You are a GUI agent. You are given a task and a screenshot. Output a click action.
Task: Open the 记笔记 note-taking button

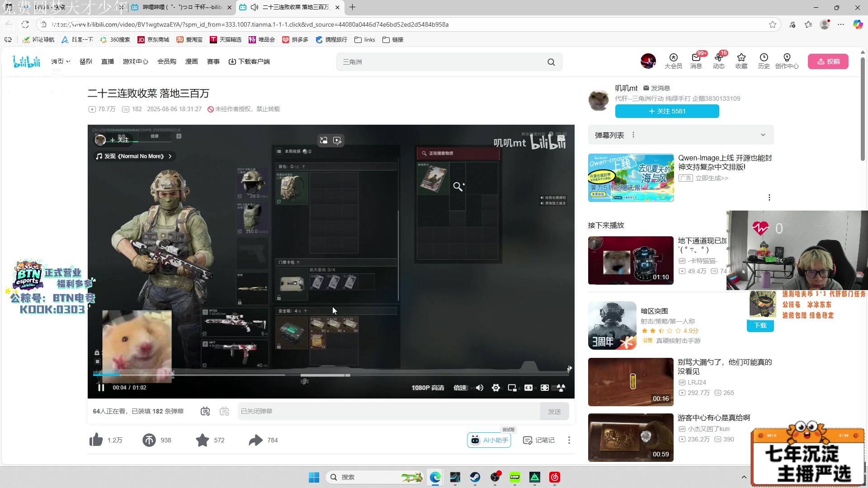tap(538, 440)
